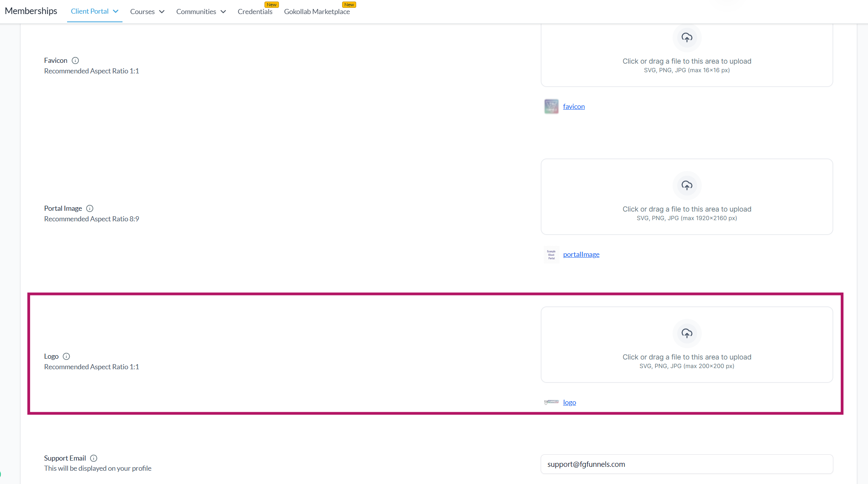Open the Credentials tab
868x484 pixels.
[255, 12]
